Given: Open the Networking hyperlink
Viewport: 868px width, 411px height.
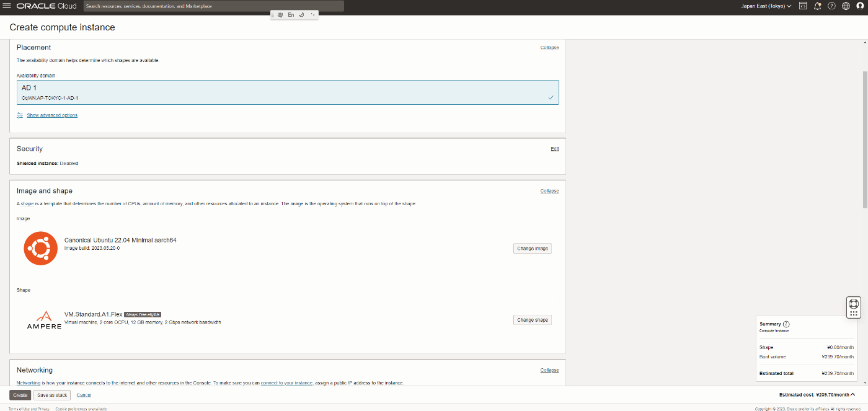Looking at the screenshot, I should [29, 383].
